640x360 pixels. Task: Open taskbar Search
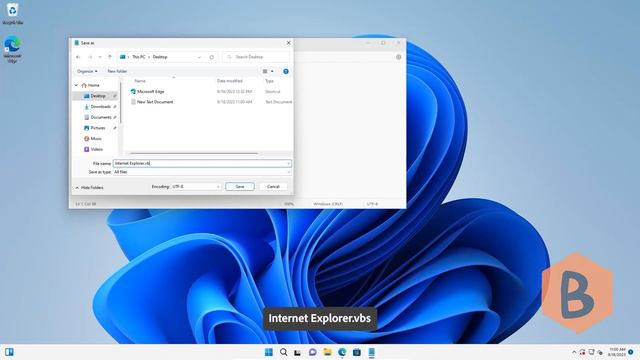[x=283, y=352]
